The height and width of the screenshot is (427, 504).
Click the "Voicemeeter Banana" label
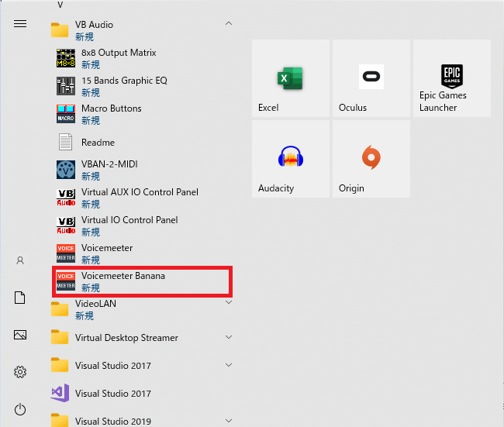[x=123, y=276]
